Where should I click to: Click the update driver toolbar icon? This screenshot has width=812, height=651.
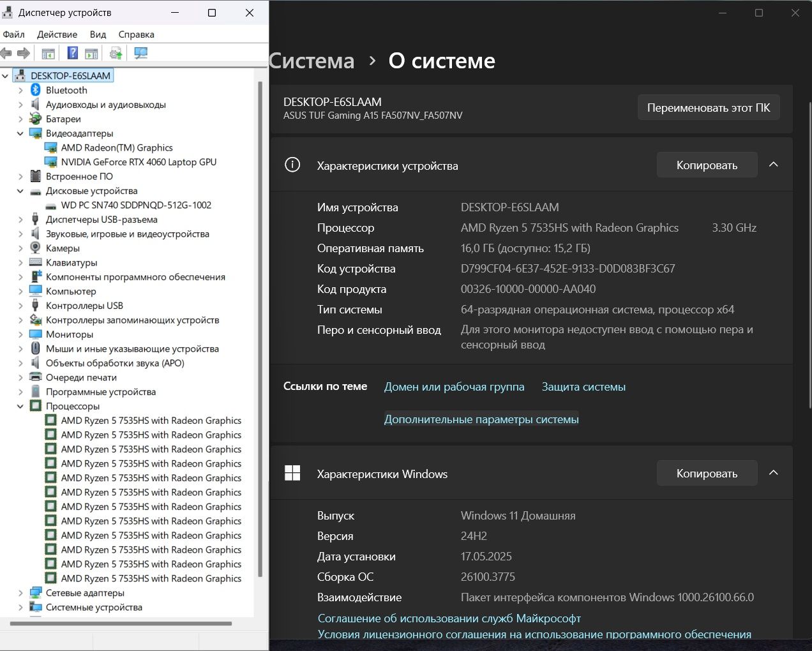(116, 54)
